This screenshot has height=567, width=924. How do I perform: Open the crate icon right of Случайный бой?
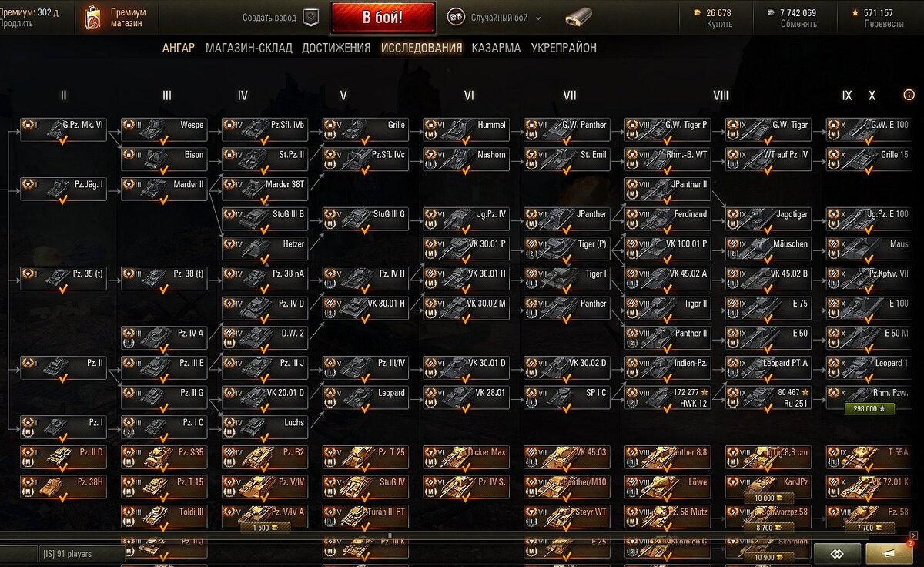578,17
